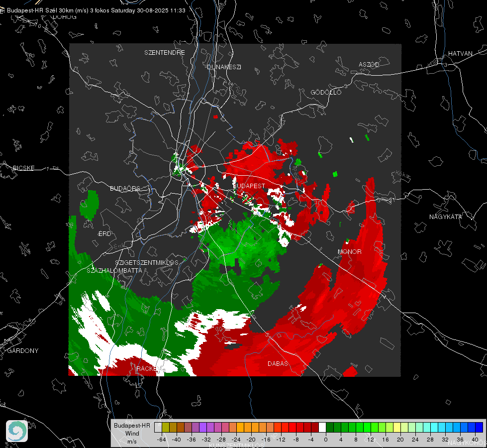The width and height of the screenshot is (487, 448).
Task: Click the HATVAN town label
Action: (460, 53)
